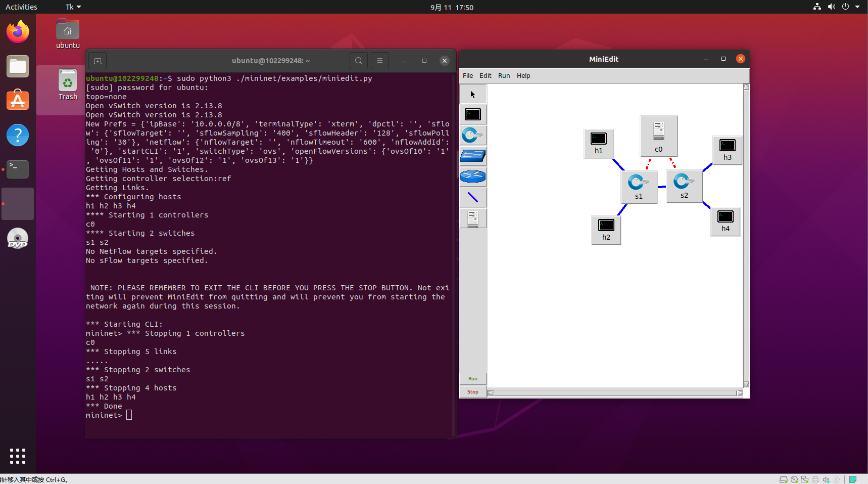
Task: Click controller c0 on the canvas
Action: click(x=659, y=136)
